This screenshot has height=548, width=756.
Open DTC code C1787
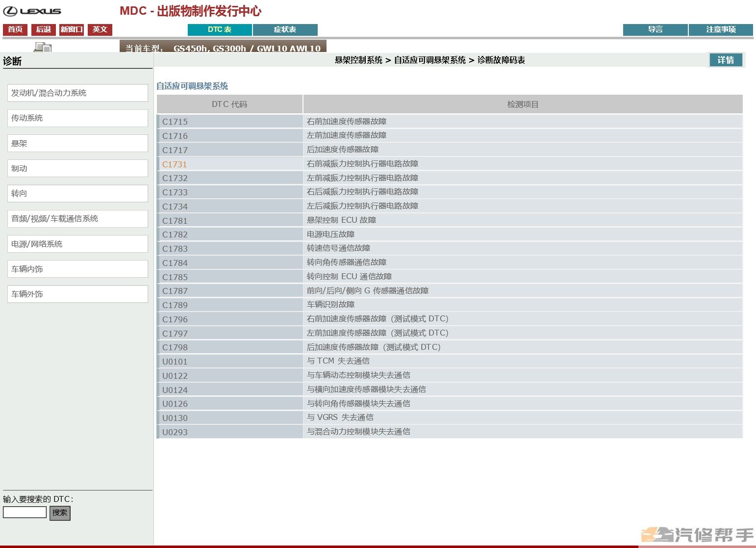pos(175,291)
